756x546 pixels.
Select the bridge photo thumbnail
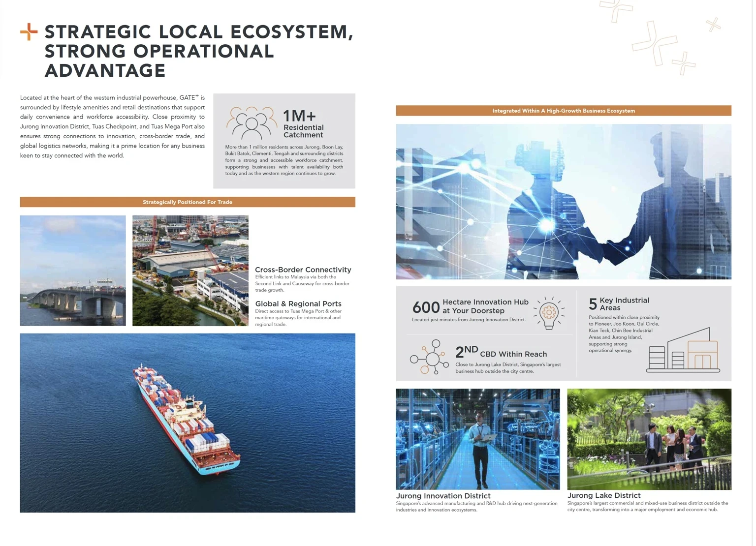(x=73, y=271)
